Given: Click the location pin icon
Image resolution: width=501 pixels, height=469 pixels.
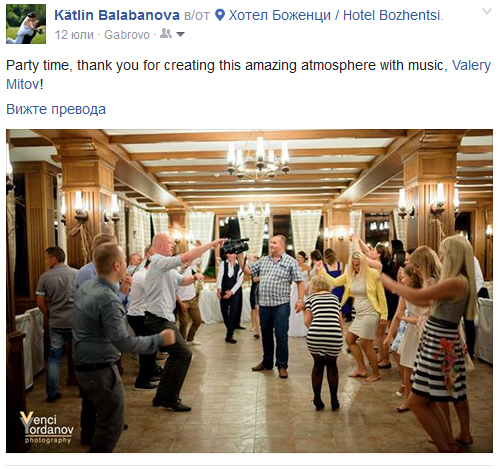Looking at the screenshot, I should click(220, 15).
